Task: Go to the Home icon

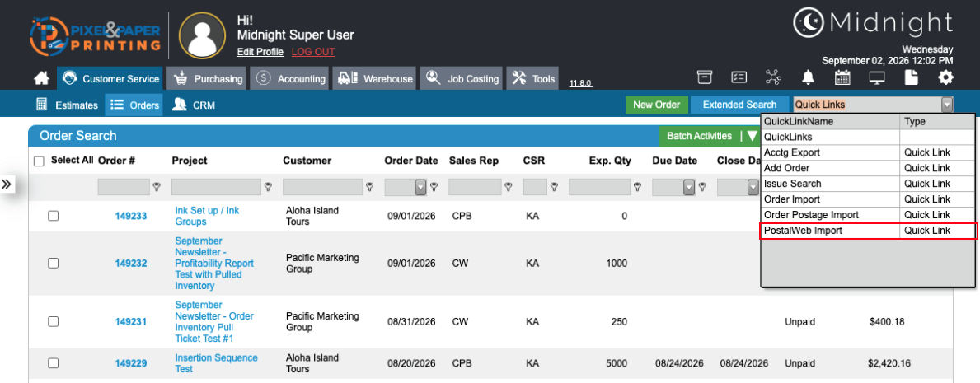Action: pyautogui.click(x=41, y=79)
